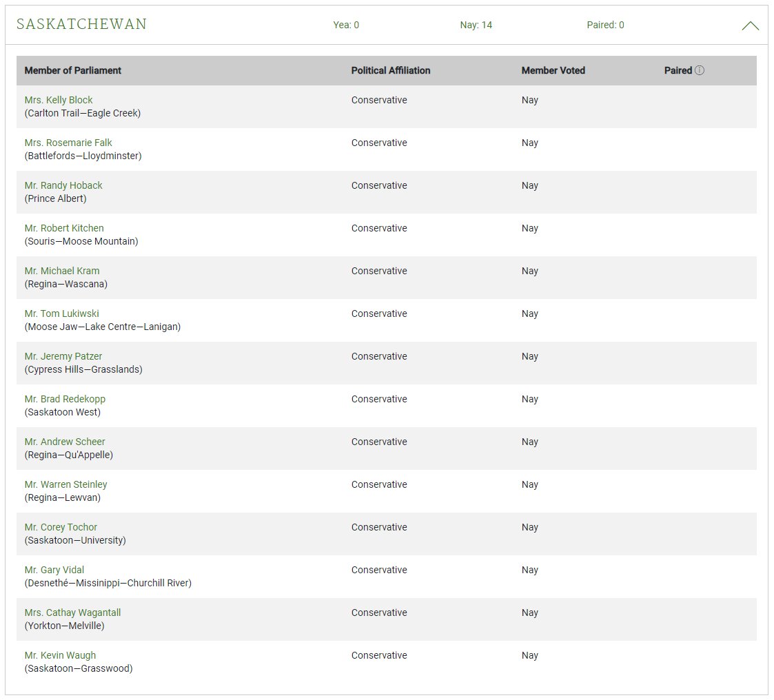Open Mr. Warren Steinley's profile link
774x700 pixels.
[x=65, y=484]
